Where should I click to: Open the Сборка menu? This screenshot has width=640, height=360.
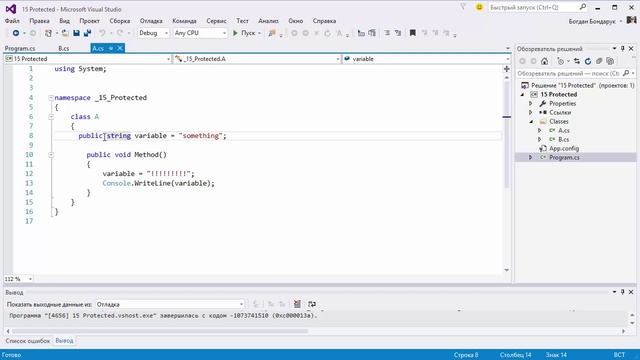pyautogui.click(x=120, y=21)
